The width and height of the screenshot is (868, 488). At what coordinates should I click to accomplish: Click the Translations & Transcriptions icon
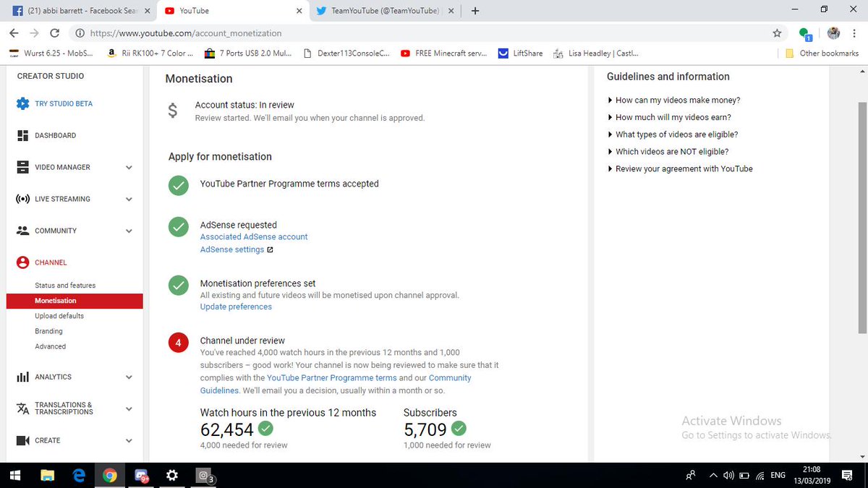[x=22, y=408]
